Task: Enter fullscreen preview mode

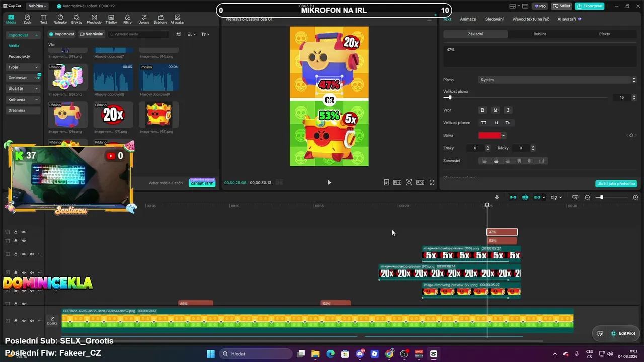Action: [432, 183]
